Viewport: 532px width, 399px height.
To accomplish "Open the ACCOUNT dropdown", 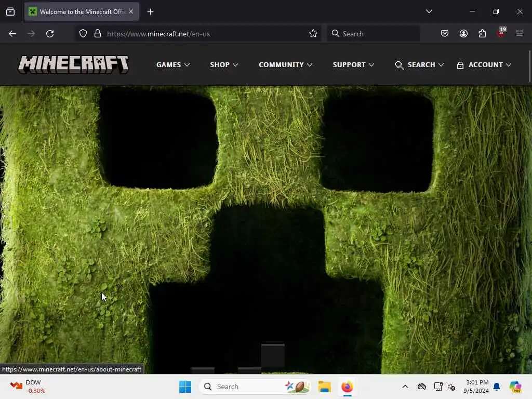I will click(484, 65).
